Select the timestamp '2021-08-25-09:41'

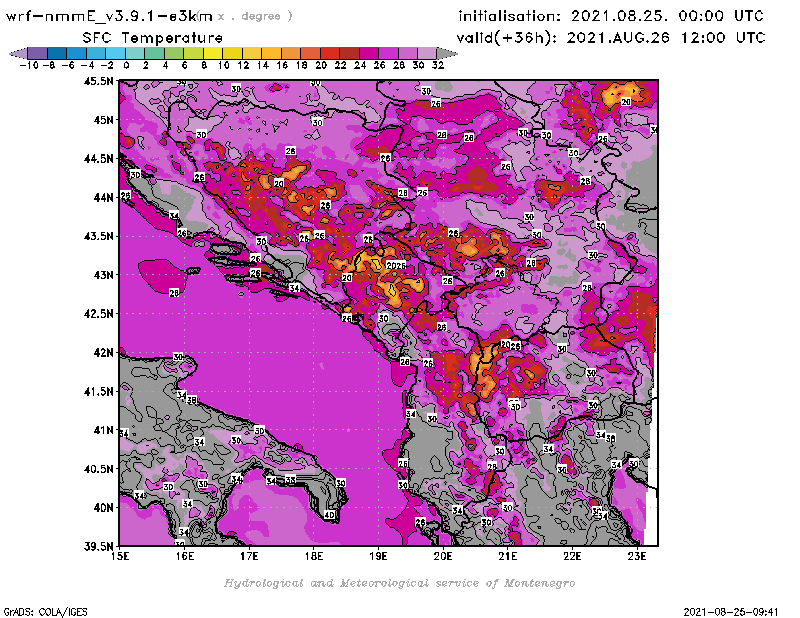tap(731, 612)
